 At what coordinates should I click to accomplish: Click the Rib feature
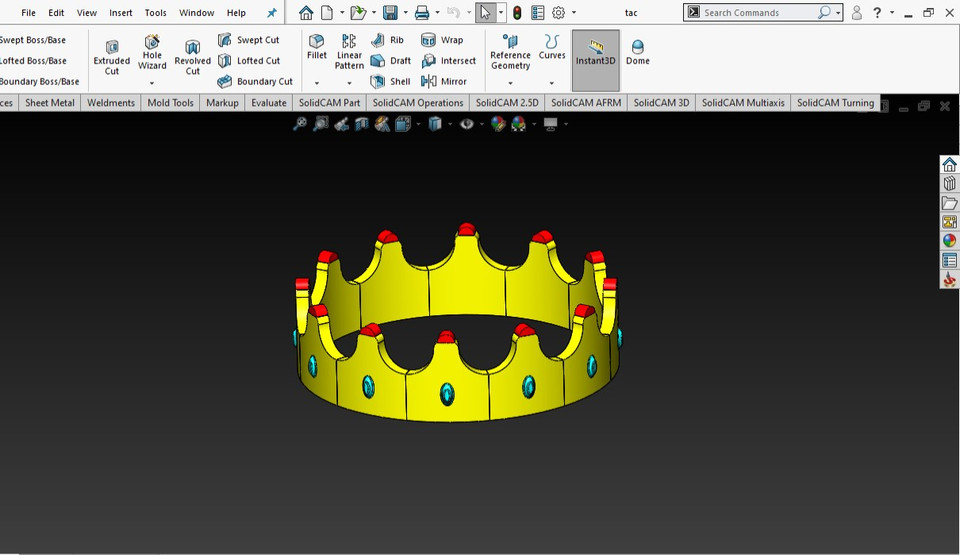click(387, 40)
